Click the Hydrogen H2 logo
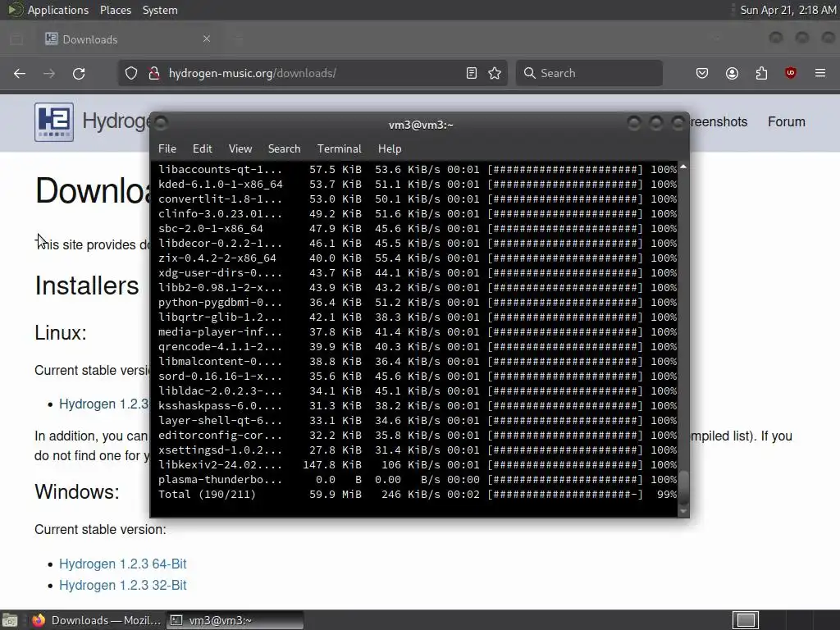The height and width of the screenshot is (630, 840). pyautogui.click(x=54, y=122)
